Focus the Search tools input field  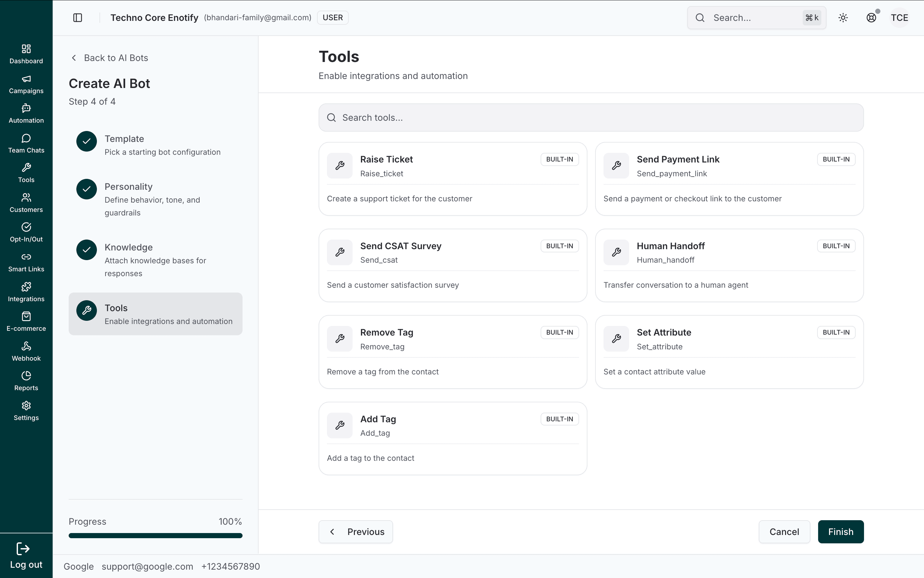(x=591, y=118)
